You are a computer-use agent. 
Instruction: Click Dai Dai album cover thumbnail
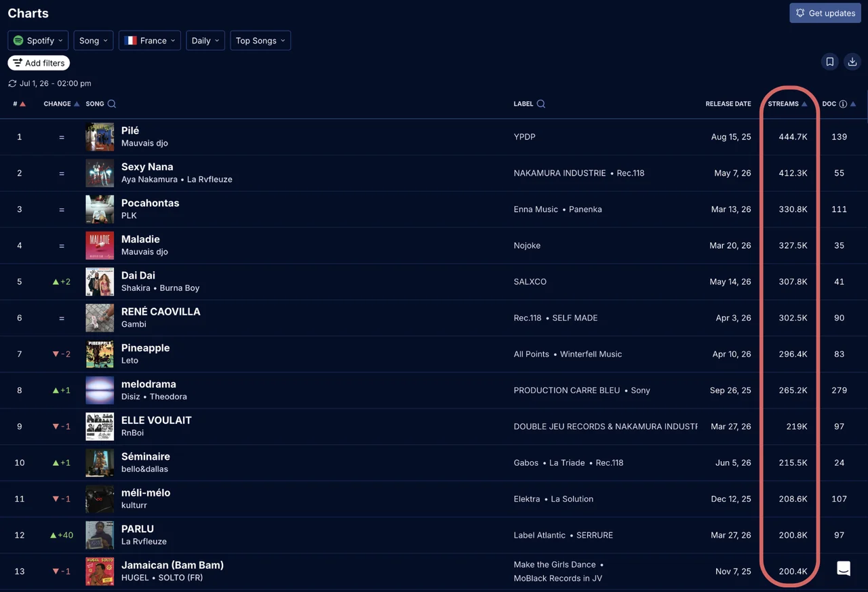(100, 281)
